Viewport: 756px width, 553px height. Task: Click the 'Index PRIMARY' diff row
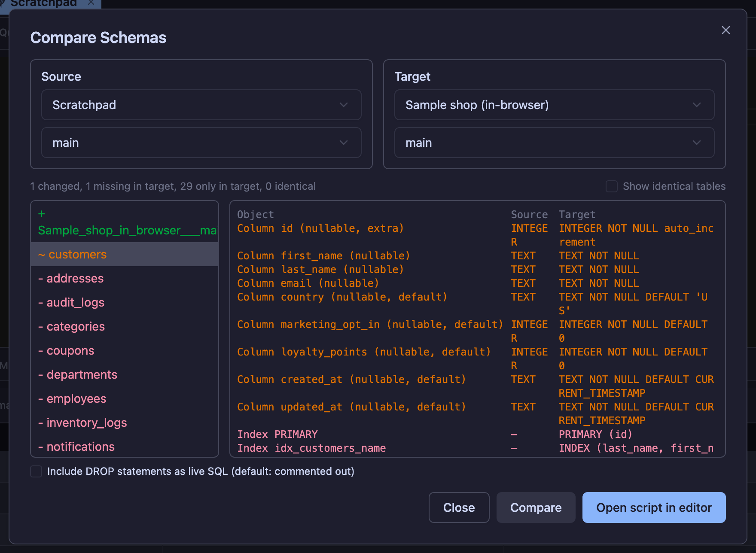coord(477,434)
